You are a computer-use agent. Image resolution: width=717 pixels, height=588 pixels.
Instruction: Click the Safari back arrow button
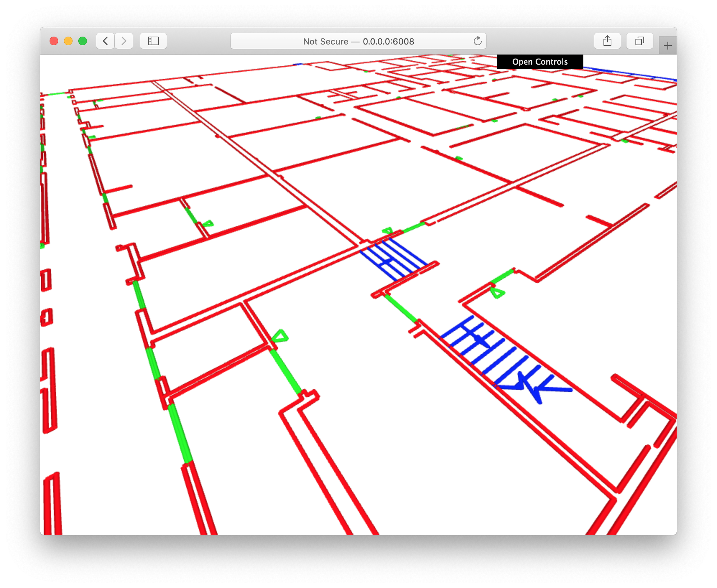(x=105, y=41)
